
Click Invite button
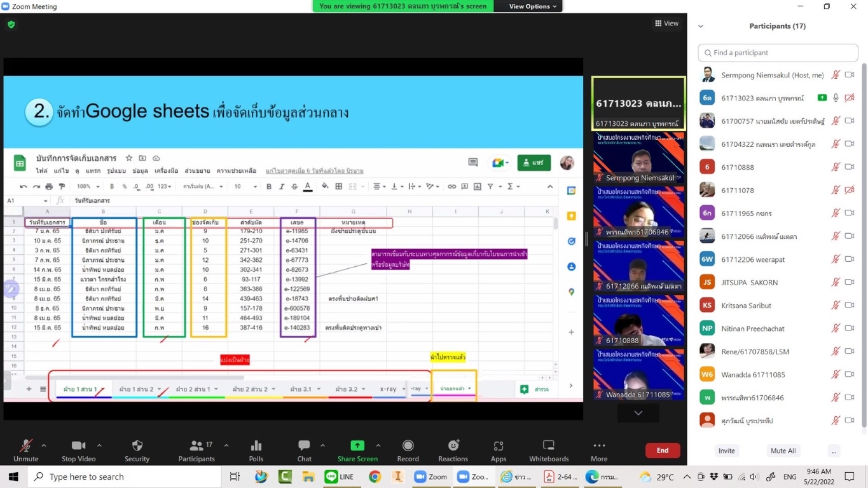point(727,451)
